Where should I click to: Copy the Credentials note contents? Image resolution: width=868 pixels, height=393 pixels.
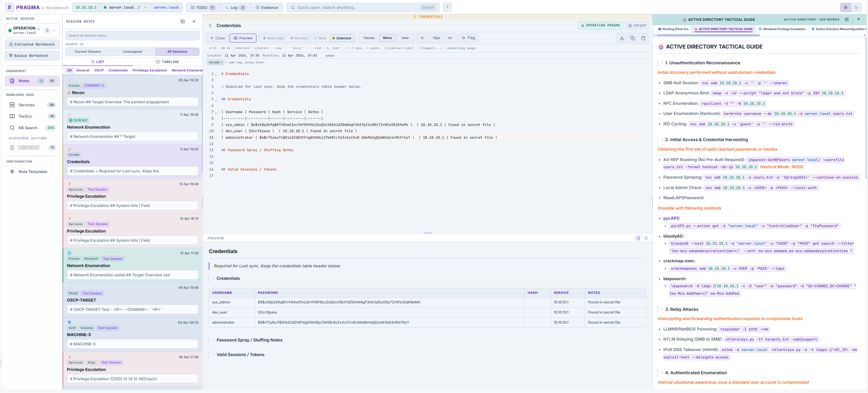[x=632, y=38]
